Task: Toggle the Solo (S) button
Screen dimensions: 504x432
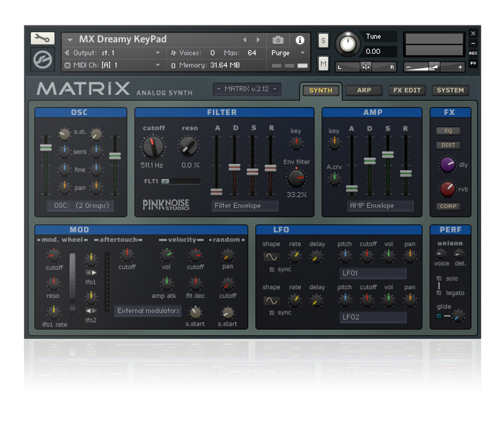Action: 323,41
